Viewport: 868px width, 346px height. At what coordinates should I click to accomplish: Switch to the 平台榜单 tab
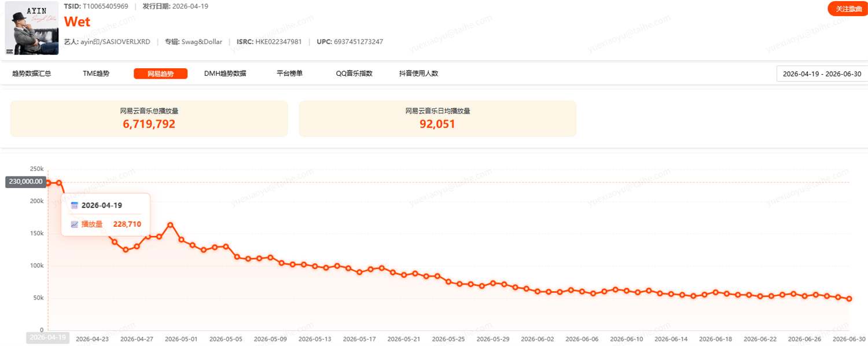(x=289, y=73)
